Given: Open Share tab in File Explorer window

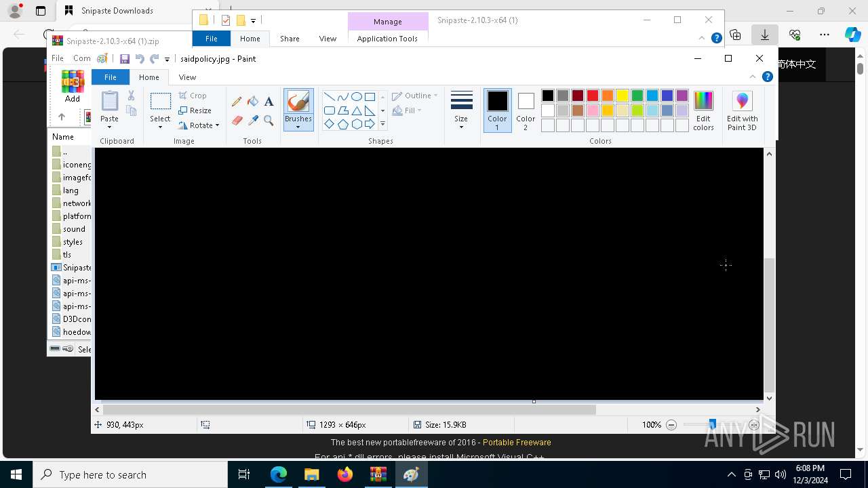Looking at the screenshot, I should 290,39.
